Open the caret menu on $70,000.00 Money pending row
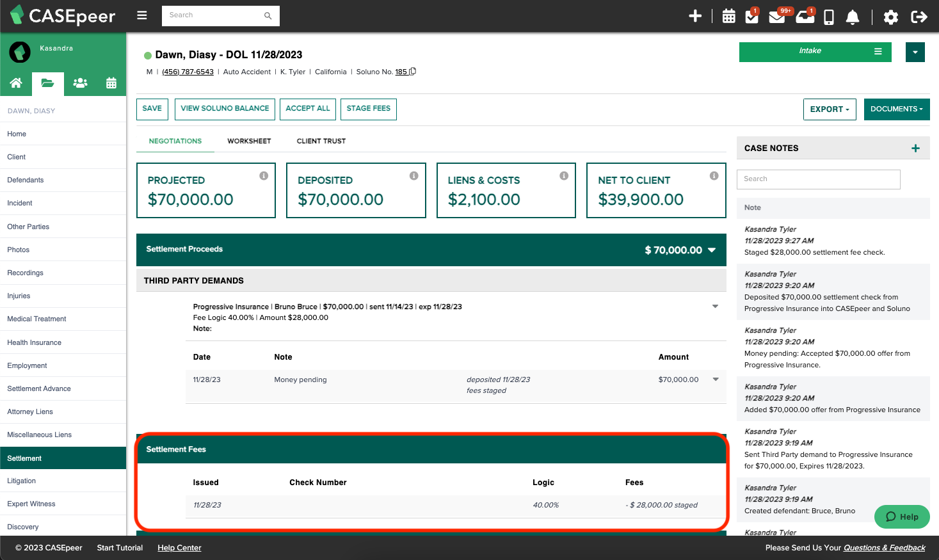 (x=716, y=380)
